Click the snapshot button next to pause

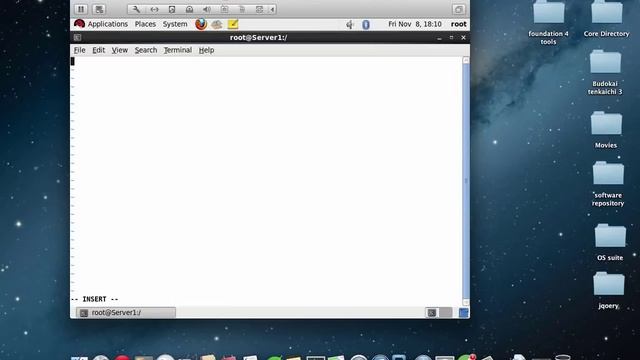tap(99, 9)
